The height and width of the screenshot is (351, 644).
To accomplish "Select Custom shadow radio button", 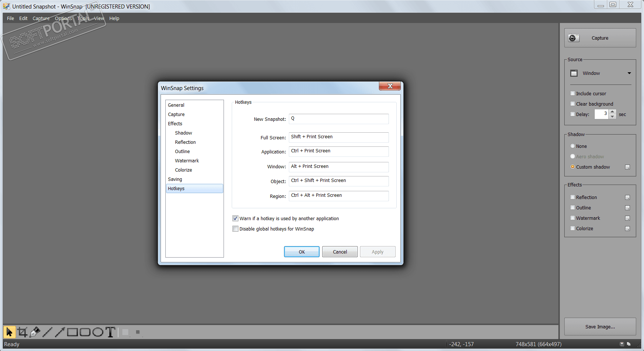I will pyautogui.click(x=572, y=167).
